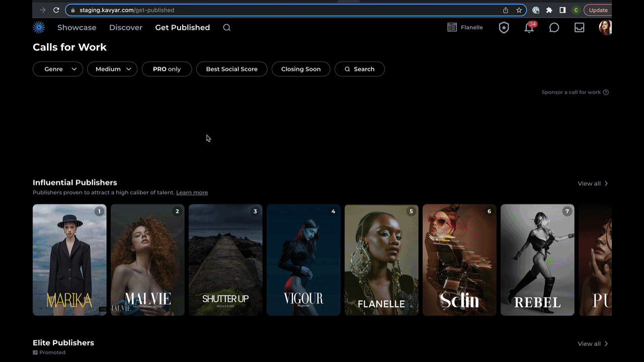Click the Elite Publishers heading
Screen dimensions: 644x362
(x=63, y=343)
